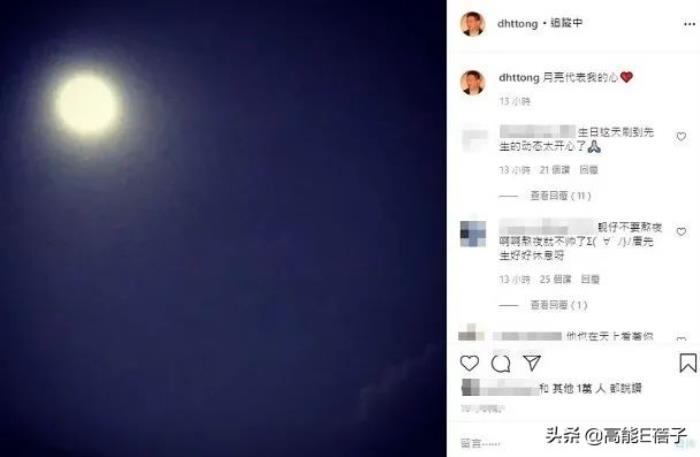Like the second comment about staying up late
The width and height of the screenshot is (700, 457).
click(681, 232)
